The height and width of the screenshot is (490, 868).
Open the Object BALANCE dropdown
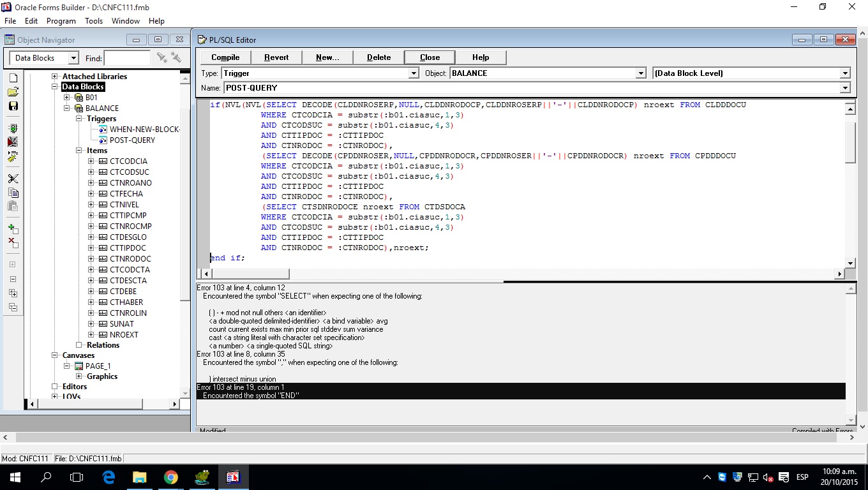point(641,73)
